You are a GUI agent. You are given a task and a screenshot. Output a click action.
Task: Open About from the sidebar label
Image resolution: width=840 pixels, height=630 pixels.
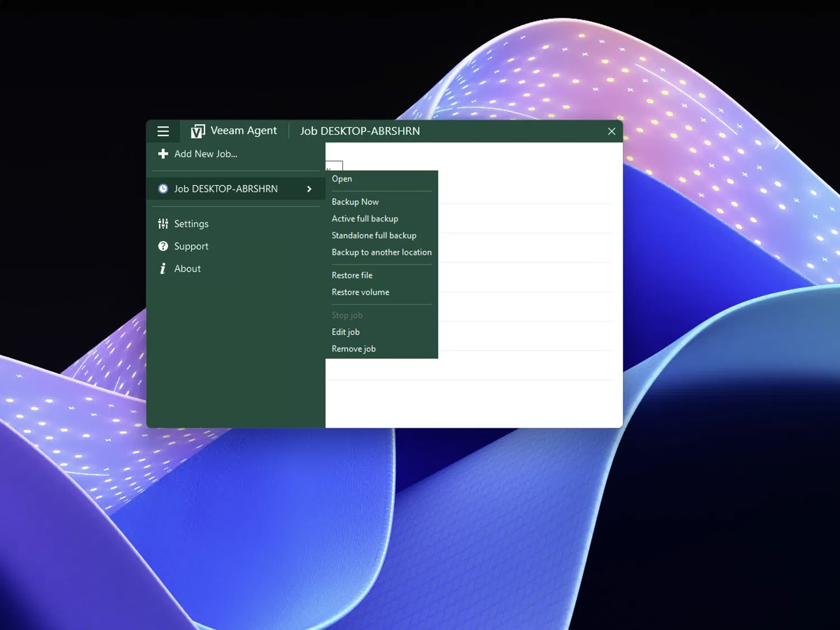(187, 268)
